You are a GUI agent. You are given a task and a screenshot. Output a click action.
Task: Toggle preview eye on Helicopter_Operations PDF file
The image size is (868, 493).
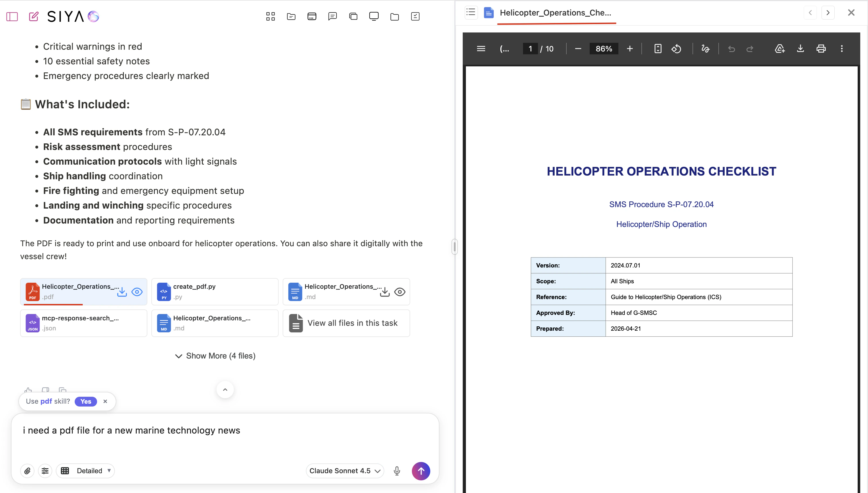coord(137,292)
